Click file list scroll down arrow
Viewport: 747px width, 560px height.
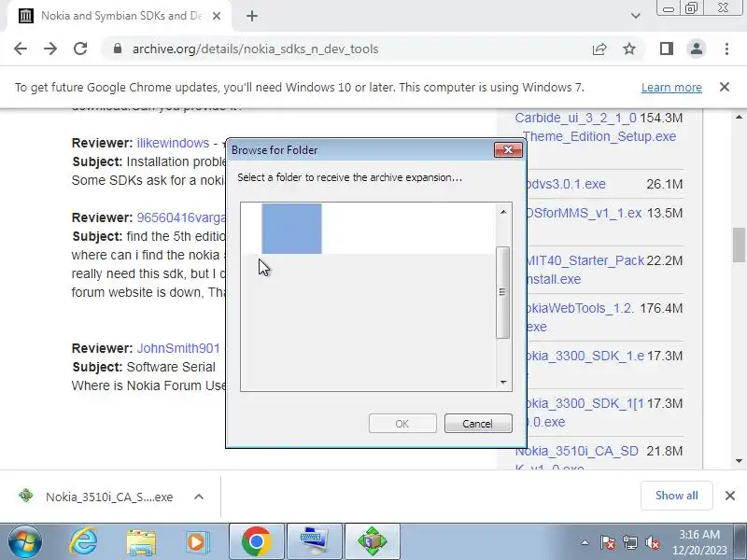click(739, 460)
